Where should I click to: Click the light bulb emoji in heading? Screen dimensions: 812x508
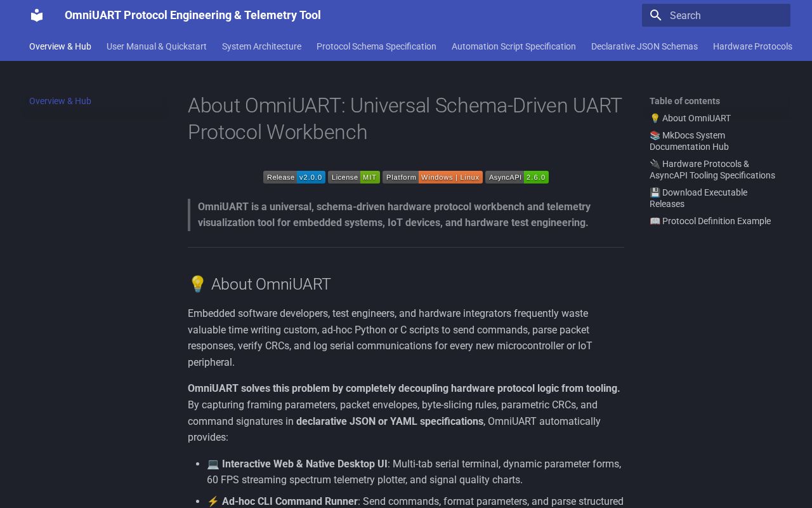tap(197, 284)
